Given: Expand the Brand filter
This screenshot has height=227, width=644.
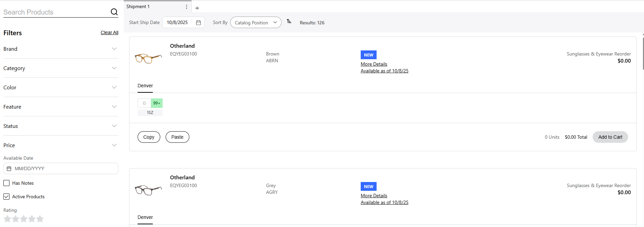Looking at the screenshot, I should pyautogui.click(x=61, y=49).
